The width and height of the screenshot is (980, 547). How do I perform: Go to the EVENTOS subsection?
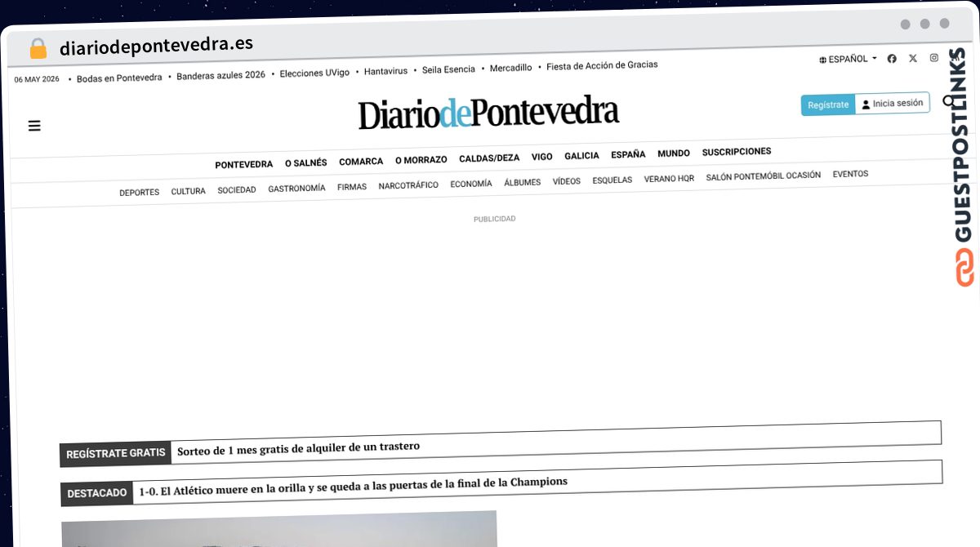850,174
